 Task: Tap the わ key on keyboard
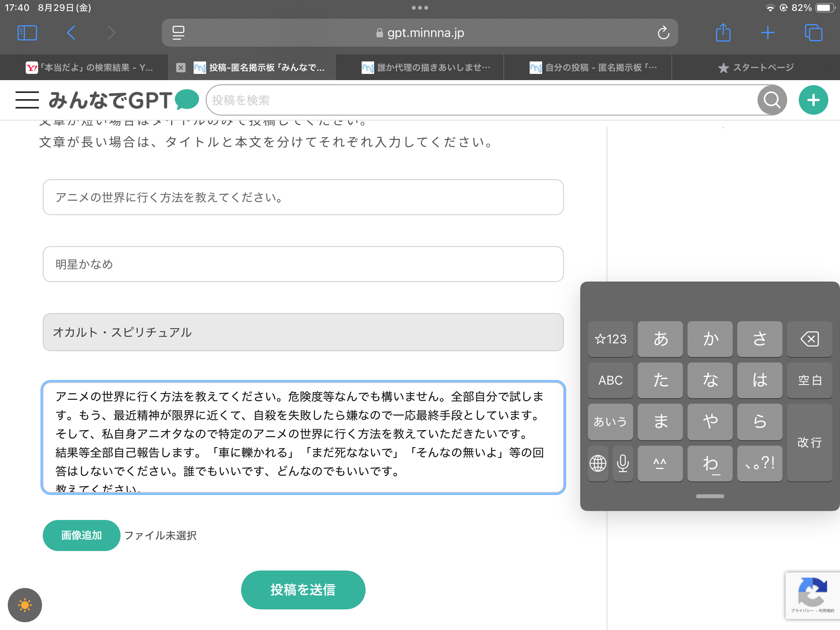click(710, 463)
